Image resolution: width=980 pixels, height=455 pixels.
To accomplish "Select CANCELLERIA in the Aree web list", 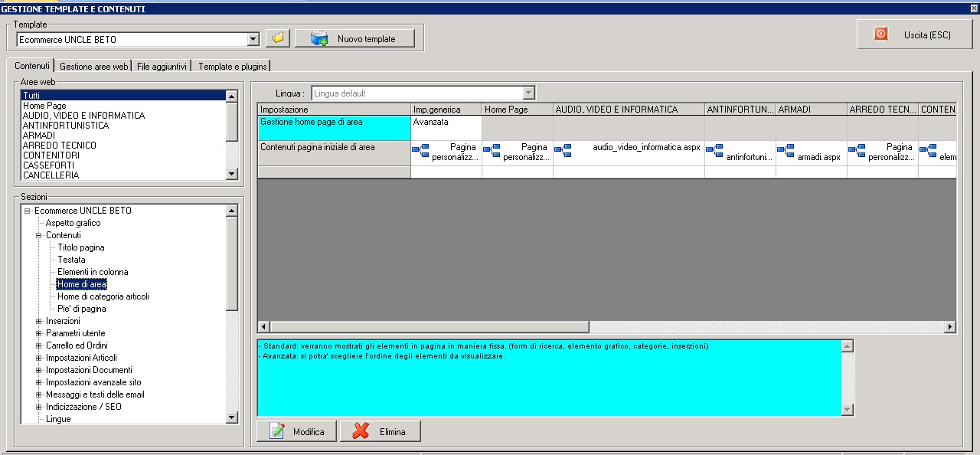I will click(124, 175).
